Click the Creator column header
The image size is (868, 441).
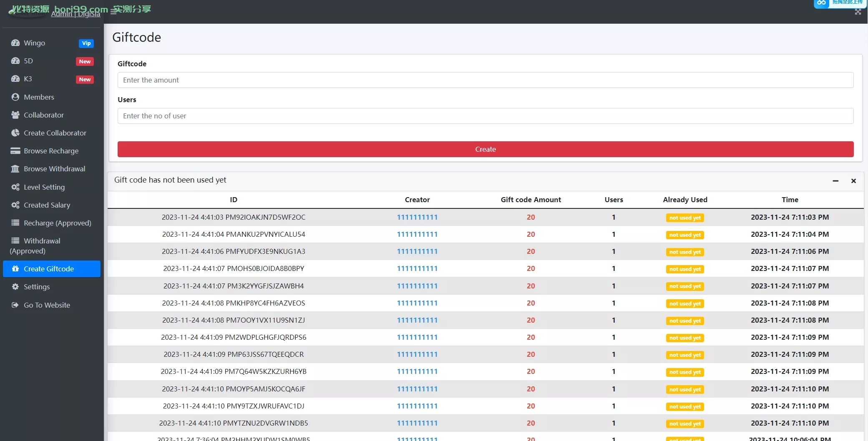click(417, 200)
